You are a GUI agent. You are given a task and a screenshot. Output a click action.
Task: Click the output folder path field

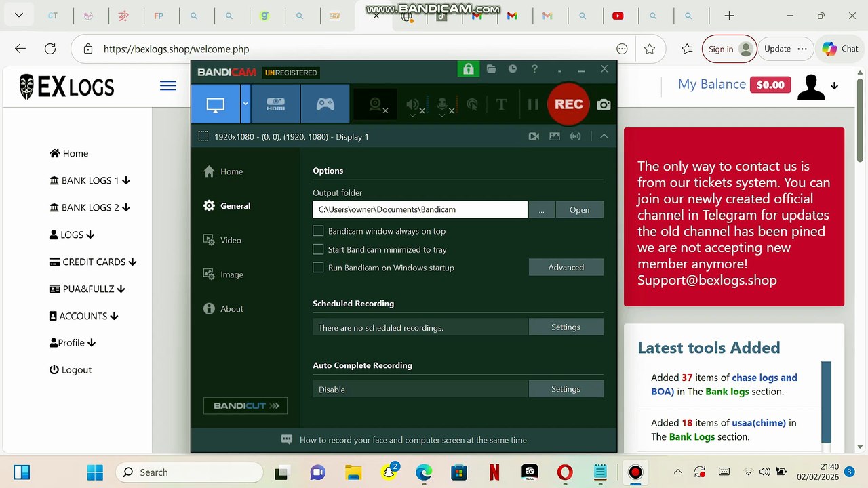[420, 209]
